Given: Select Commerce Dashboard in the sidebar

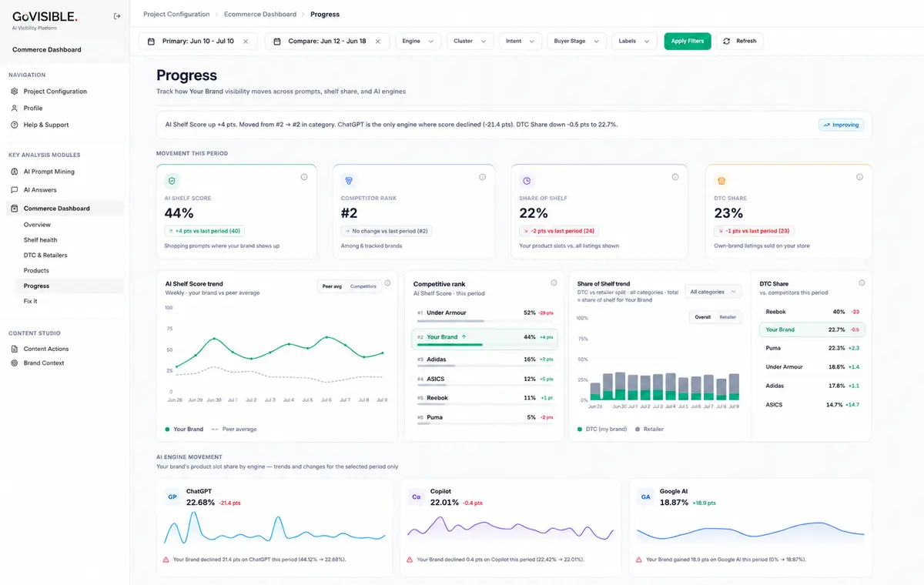Looking at the screenshot, I should tap(65, 209).
